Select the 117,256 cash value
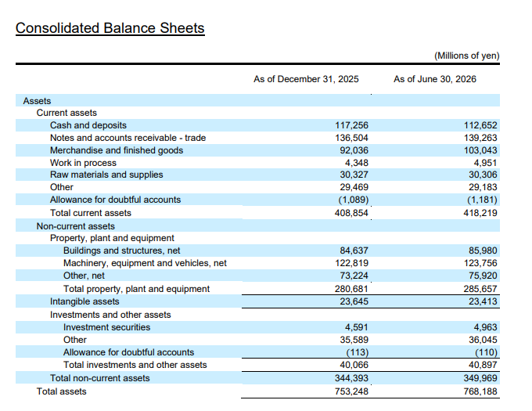Screen dimensions: 532x411 pos(351,125)
